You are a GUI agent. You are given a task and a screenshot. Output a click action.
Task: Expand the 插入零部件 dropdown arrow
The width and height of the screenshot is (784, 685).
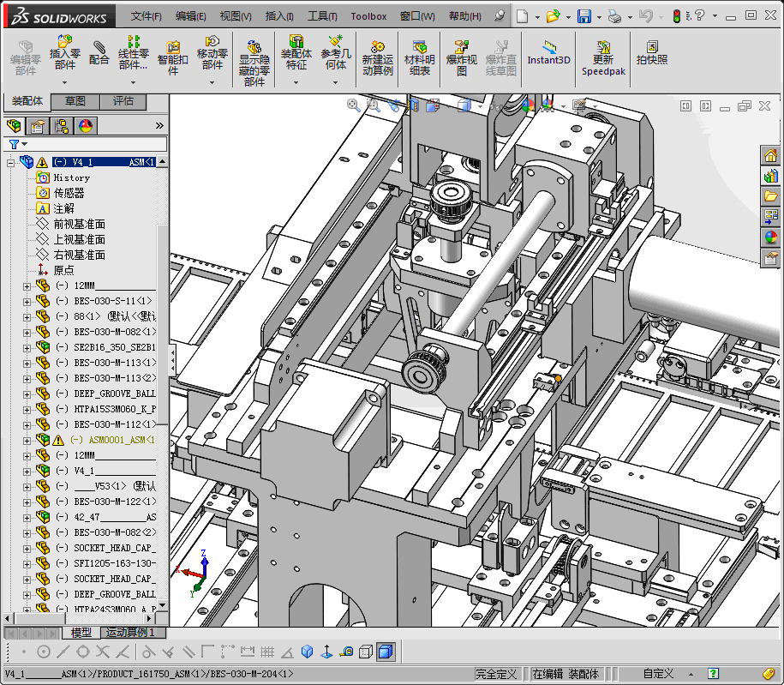pyautogui.click(x=64, y=82)
